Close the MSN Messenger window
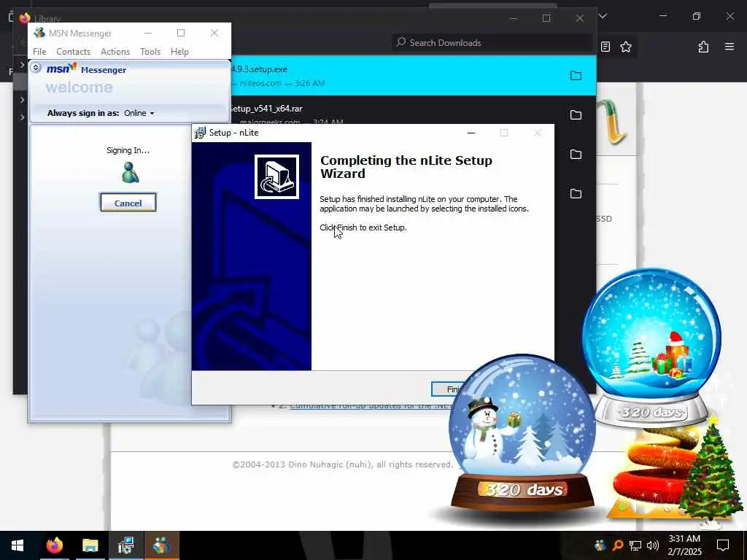 click(214, 33)
